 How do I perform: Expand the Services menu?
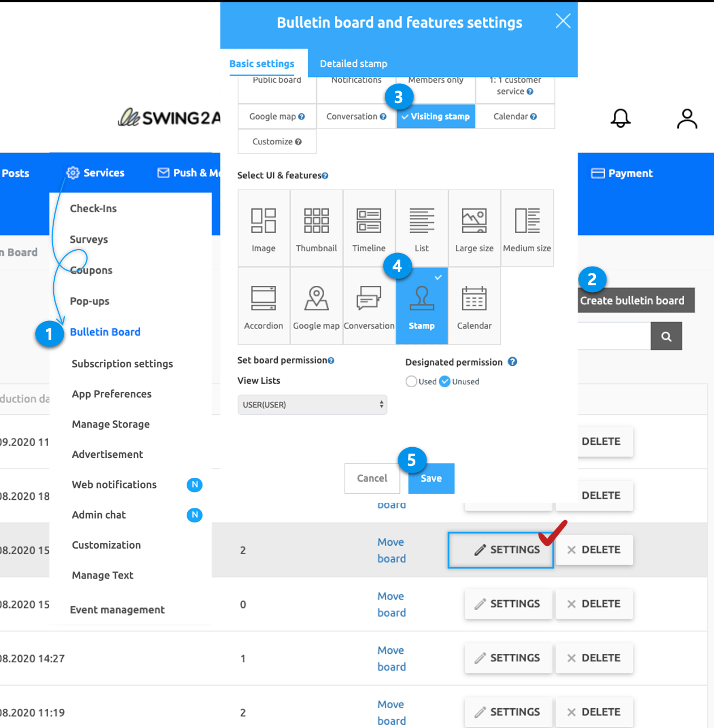pyautogui.click(x=95, y=173)
